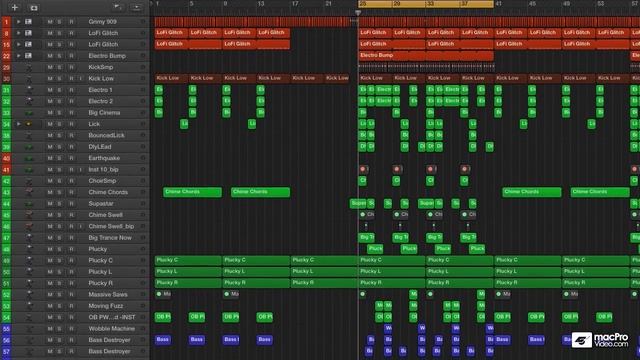Select the Inst 10_bip track name
This screenshot has width=640, height=360.
coord(103,169)
